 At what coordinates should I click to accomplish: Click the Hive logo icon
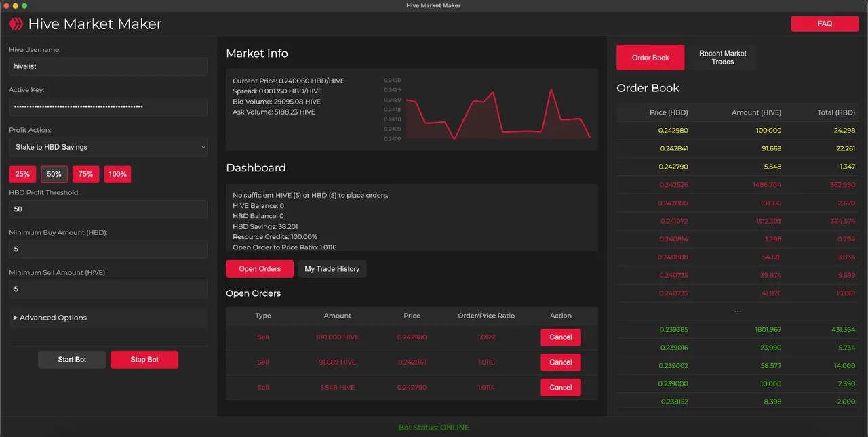coord(16,24)
